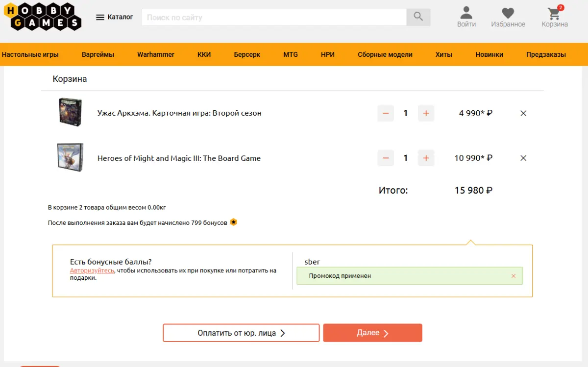Screen dimensions: 588x367
Task: Open Ужас Аркхэма. Карточная игра product link
Action: coord(179,113)
